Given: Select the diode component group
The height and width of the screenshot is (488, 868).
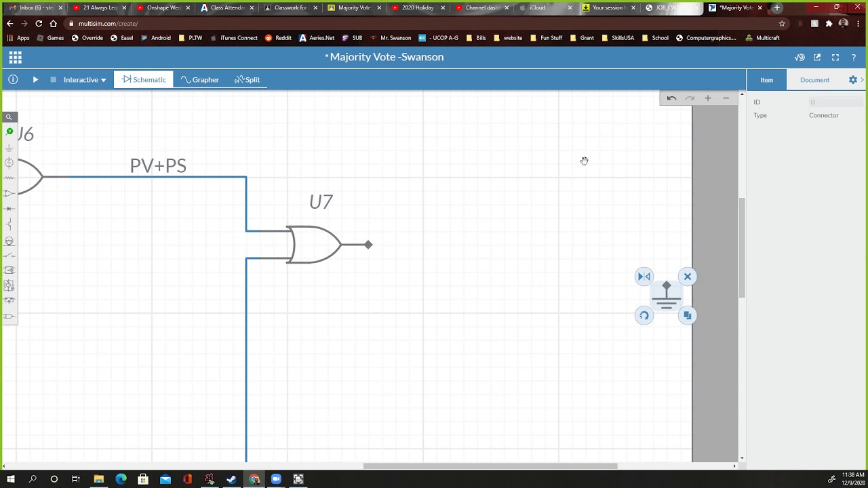Looking at the screenshot, I should point(9,209).
